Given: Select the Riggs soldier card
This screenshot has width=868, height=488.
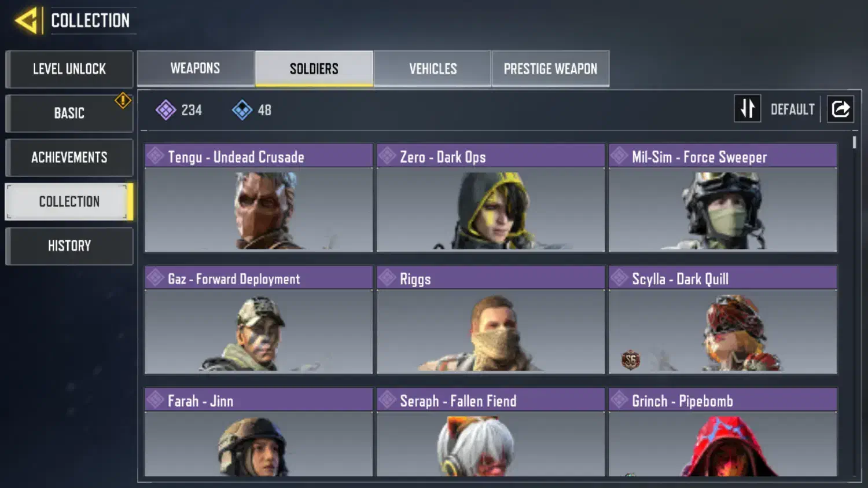Looking at the screenshot, I should click(x=491, y=320).
